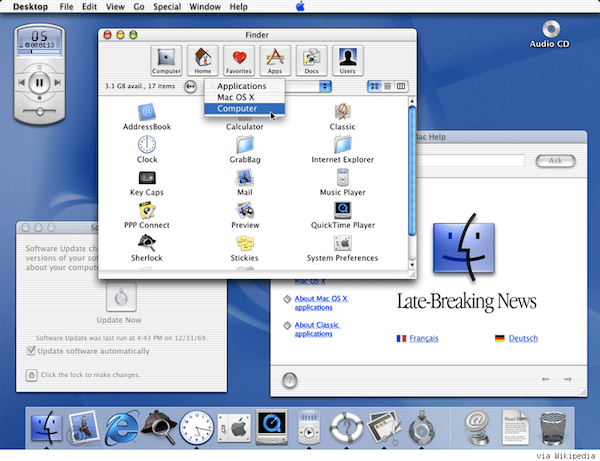Skip to next track in player
This screenshot has height=461, width=600.
tap(58, 82)
